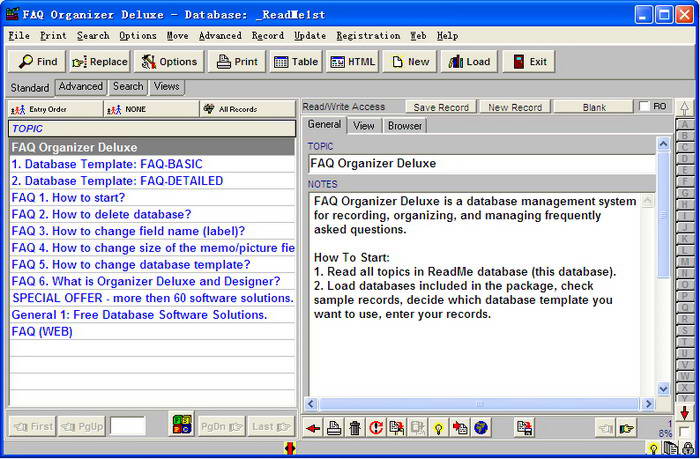Go to next record with green pointing hand
The image size is (700, 459).
click(x=627, y=429)
